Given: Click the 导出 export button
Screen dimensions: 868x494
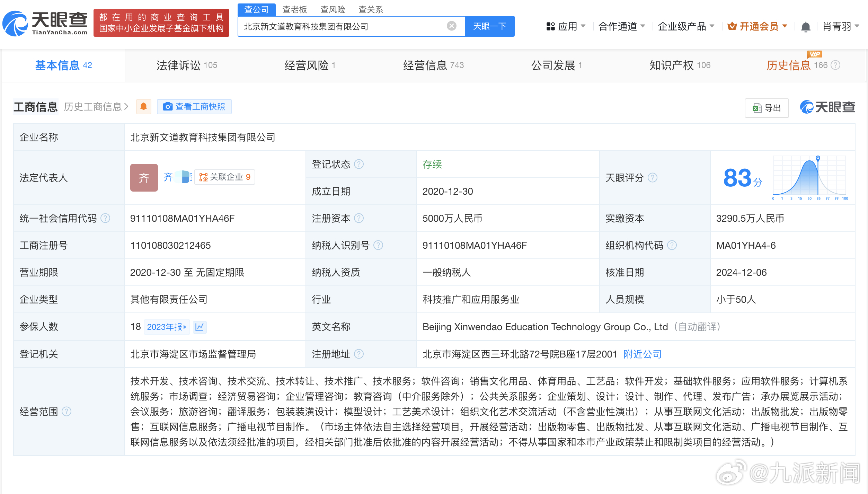Looking at the screenshot, I should pyautogui.click(x=767, y=108).
